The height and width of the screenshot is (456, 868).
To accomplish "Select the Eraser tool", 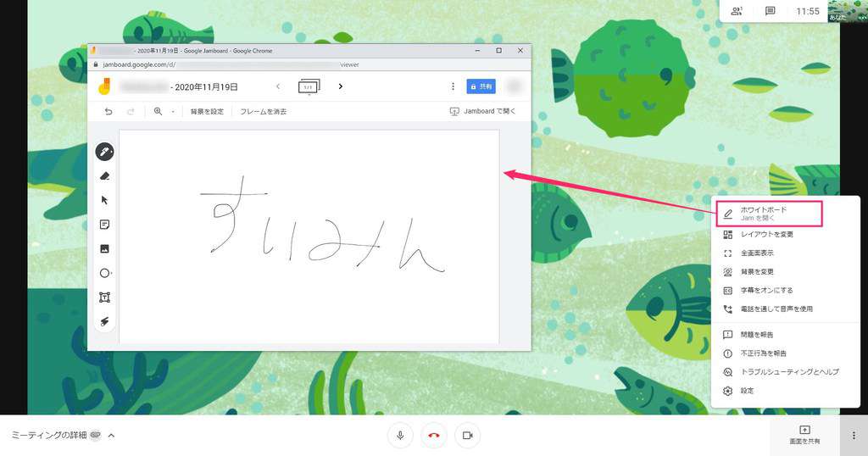I will pos(104,176).
